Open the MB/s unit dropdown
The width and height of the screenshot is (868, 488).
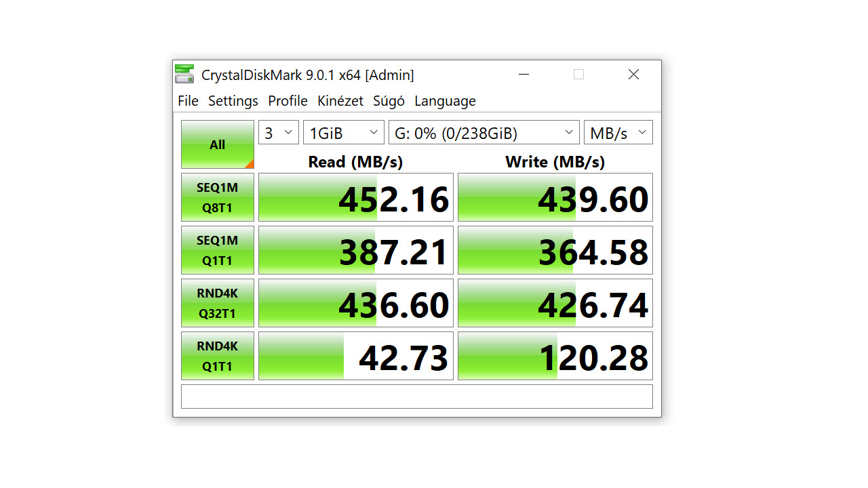pos(618,133)
